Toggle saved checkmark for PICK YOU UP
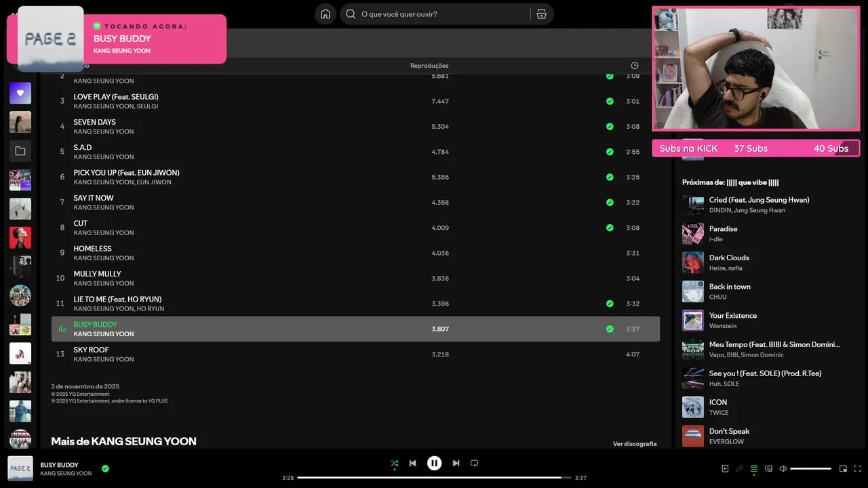The image size is (868, 488). pyautogui.click(x=610, y=177)
